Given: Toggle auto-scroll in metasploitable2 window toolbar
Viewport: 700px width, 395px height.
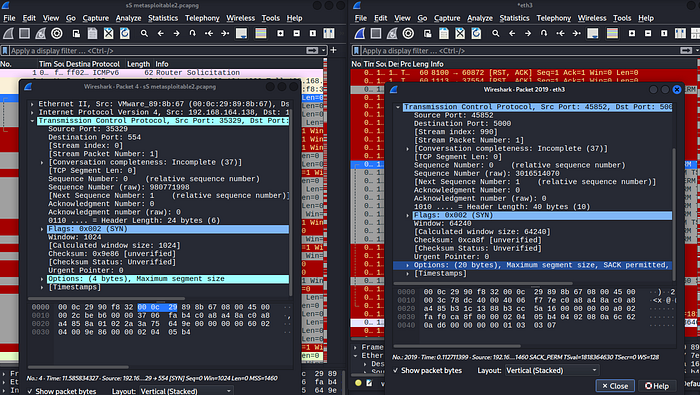Looking at the screenshot, I should click(242, 33).
